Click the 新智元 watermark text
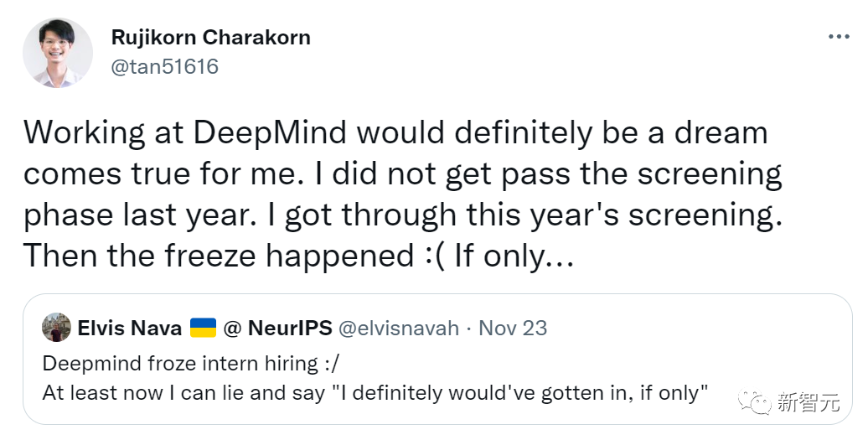 [x=811, y=404]
